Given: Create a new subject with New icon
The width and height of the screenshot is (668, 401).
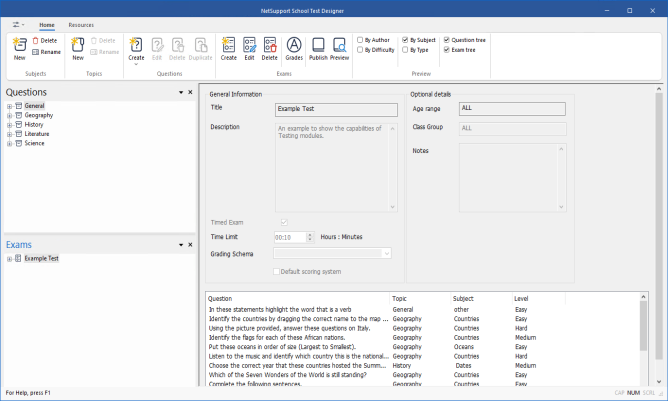Looking at the screenshot, I should (20, 48).
